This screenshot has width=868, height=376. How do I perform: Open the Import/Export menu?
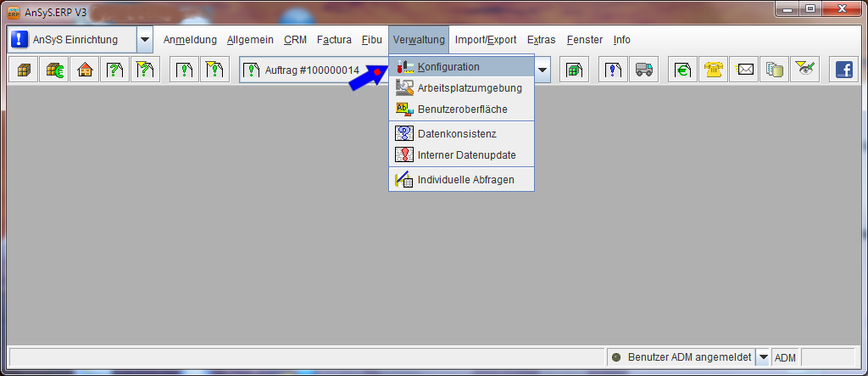click(x=485, y=40)
